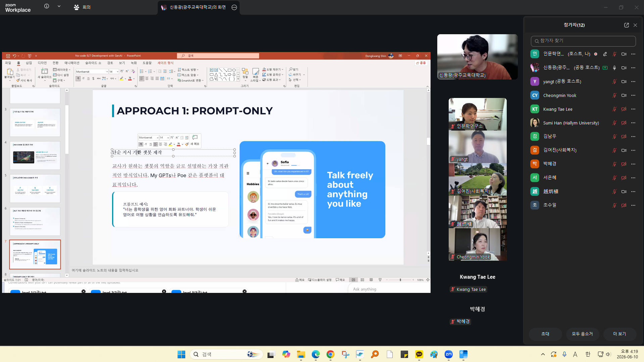The image size is (644, 362).
Task: Click Mute All (모두 음소거) button
Action: tap(582, 334)
